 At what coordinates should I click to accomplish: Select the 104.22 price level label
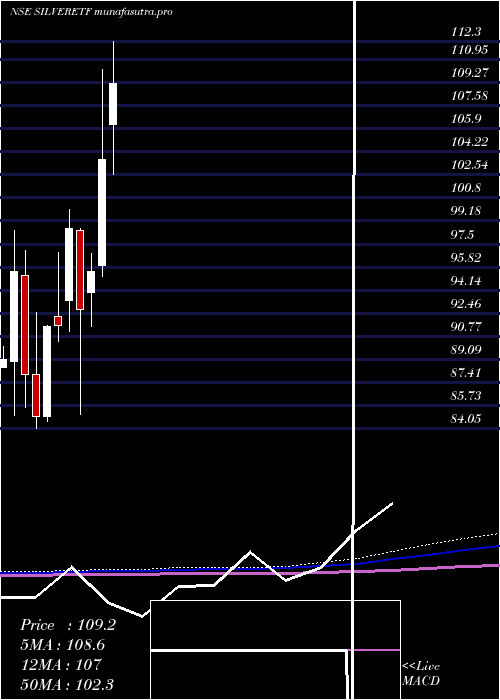point(470,142)
